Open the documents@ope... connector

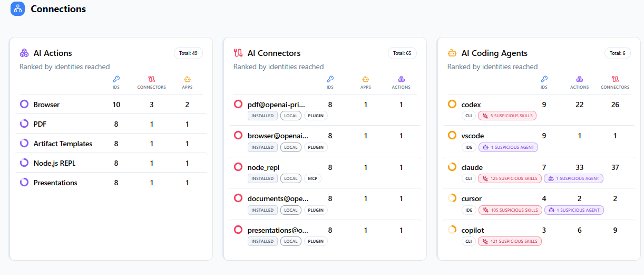pyautogui.click(x=325, y=204)
